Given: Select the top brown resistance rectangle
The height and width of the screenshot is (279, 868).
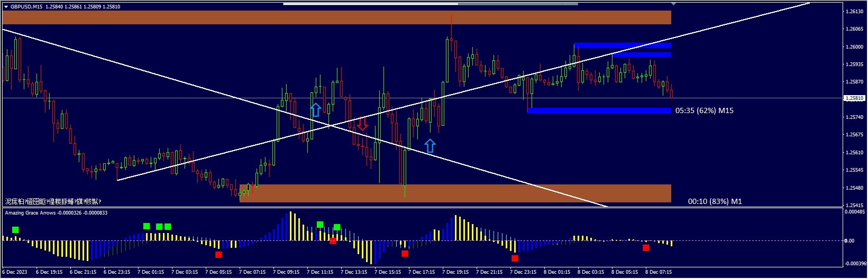Looking at the screenshot, I should click(x=337, y=17).
